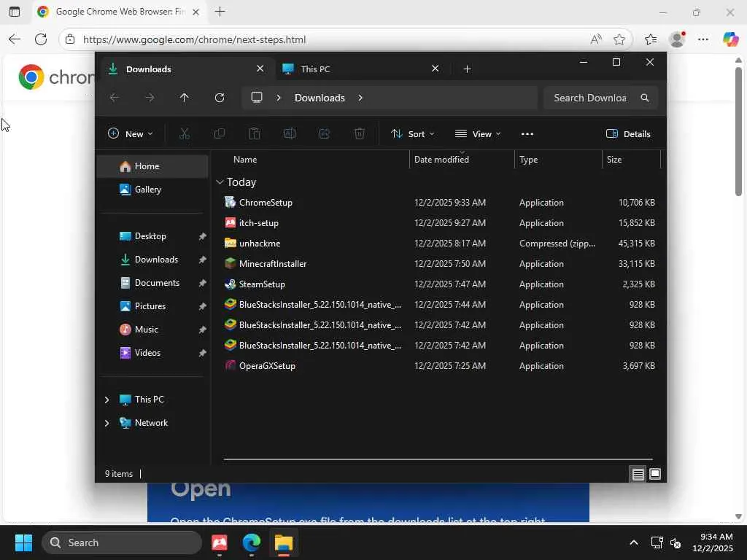Screen dimensions: 747x560
Task: Click the Cut scissors icon in the Explorer toolbar
Action: tap(185, 134)
